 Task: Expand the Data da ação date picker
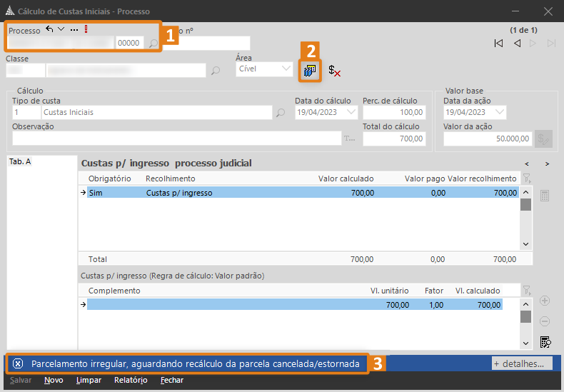(x=499, y=112)
